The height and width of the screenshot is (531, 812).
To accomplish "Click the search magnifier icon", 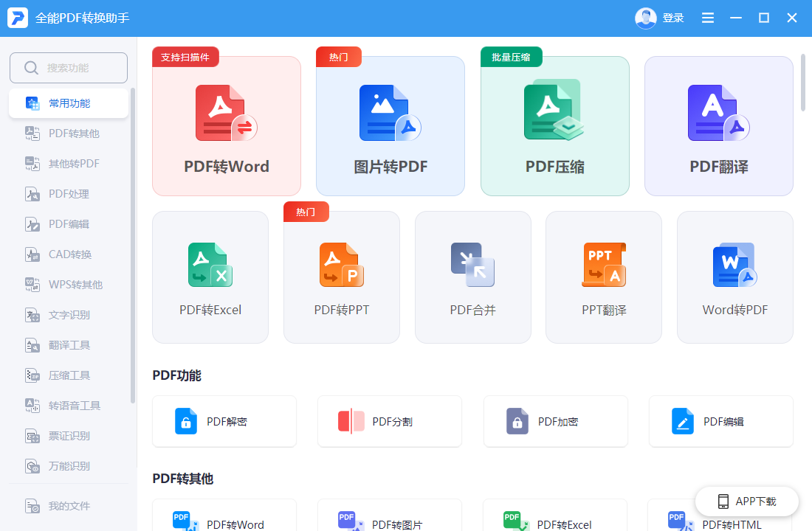I will (31, 68).
